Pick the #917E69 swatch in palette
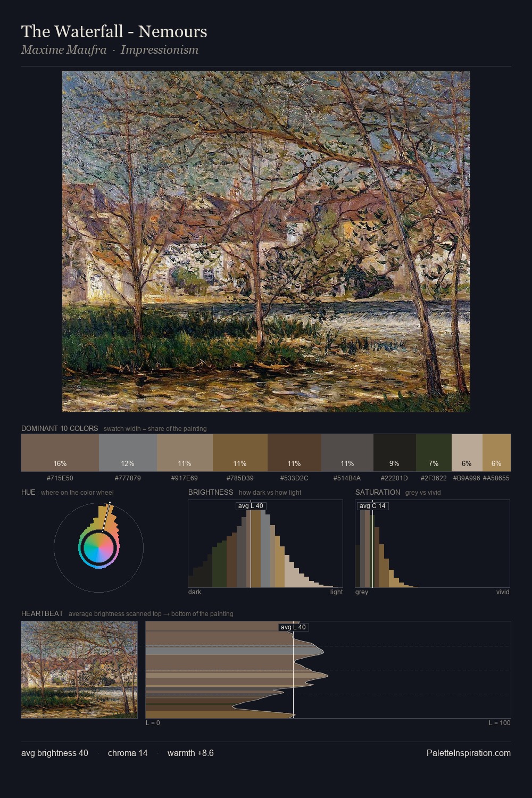Screen dimensions: 532x798 [185, 453]
